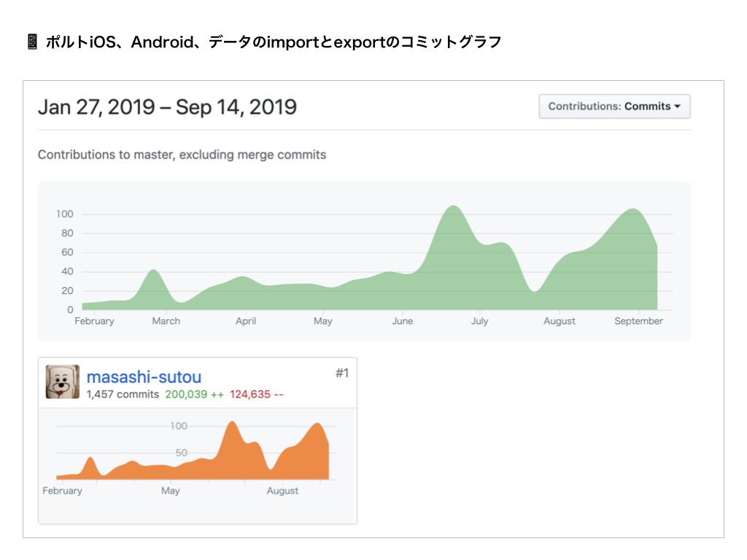
Task: Click the 1,457 commits count
Action: click(x=123, y=394)
